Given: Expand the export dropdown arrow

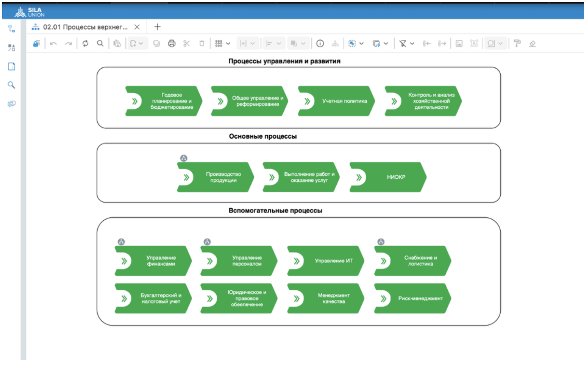Looking at the screenshot, I should pos(386,43).
